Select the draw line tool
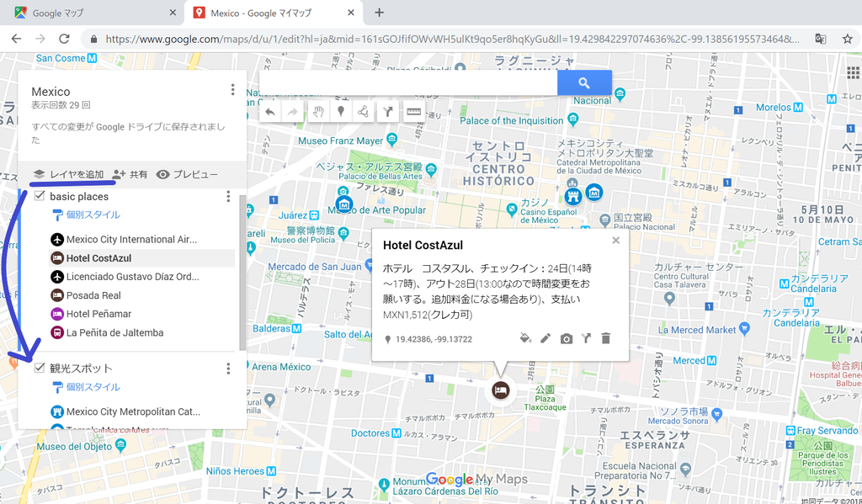The height and width of the screenshot is (504, 862). pyautogui.click(x=363, y=112)
